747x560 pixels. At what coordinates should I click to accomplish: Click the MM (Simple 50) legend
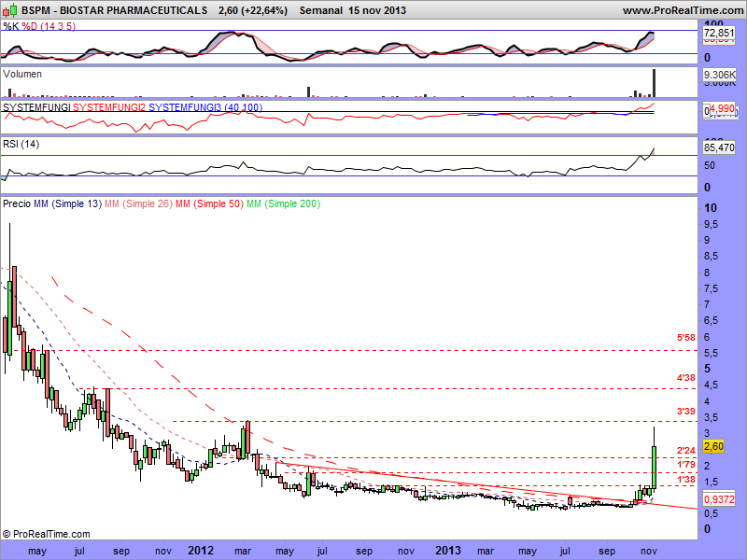209,203
